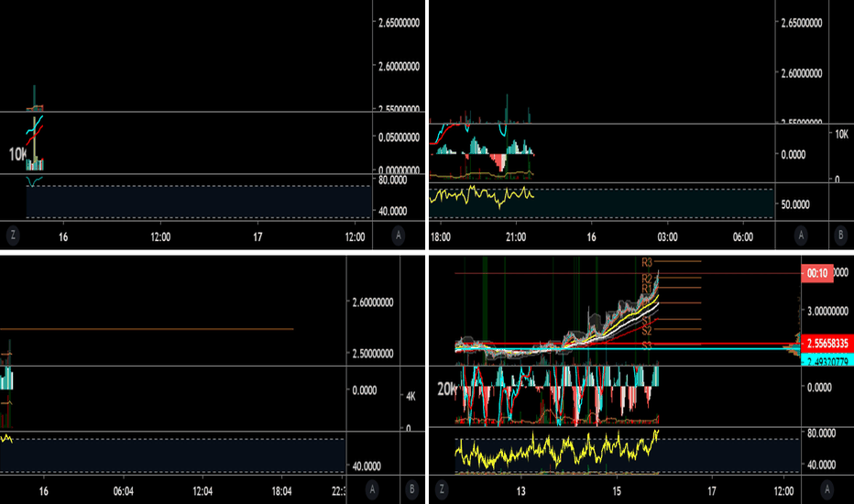Click the cyan 2.49320779 price tag
The width and height of the screenshot is (854, 504).
click(x=827, y=361)
